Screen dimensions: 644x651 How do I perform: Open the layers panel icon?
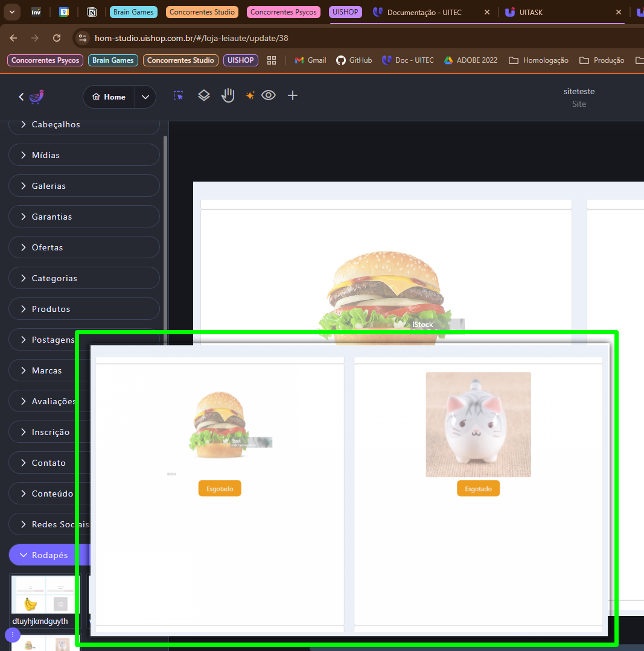point(204,95)
